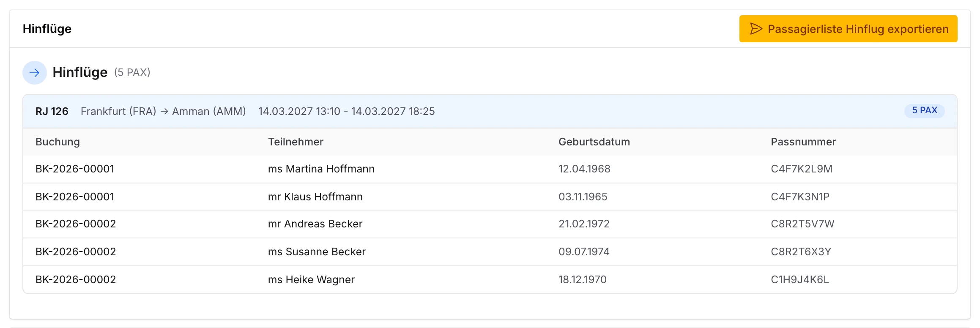Click birth date 03.11.1965
This screenshot has width=980, height=328.
(583, 197)
